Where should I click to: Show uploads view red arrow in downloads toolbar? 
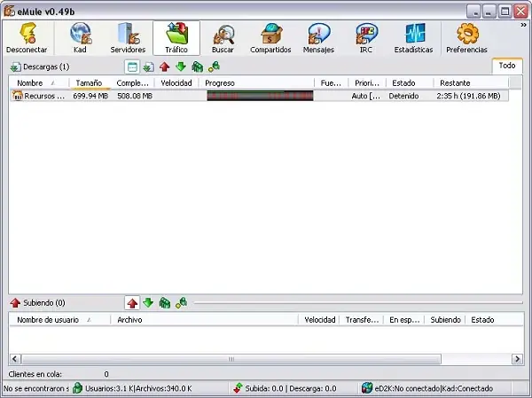[x=165, y=66]
